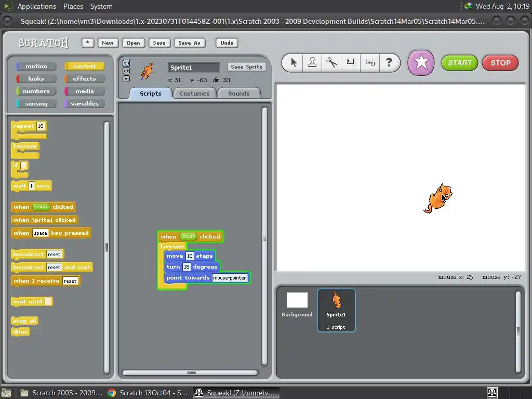
Task: Click the red STOP button
Action: 500,63
